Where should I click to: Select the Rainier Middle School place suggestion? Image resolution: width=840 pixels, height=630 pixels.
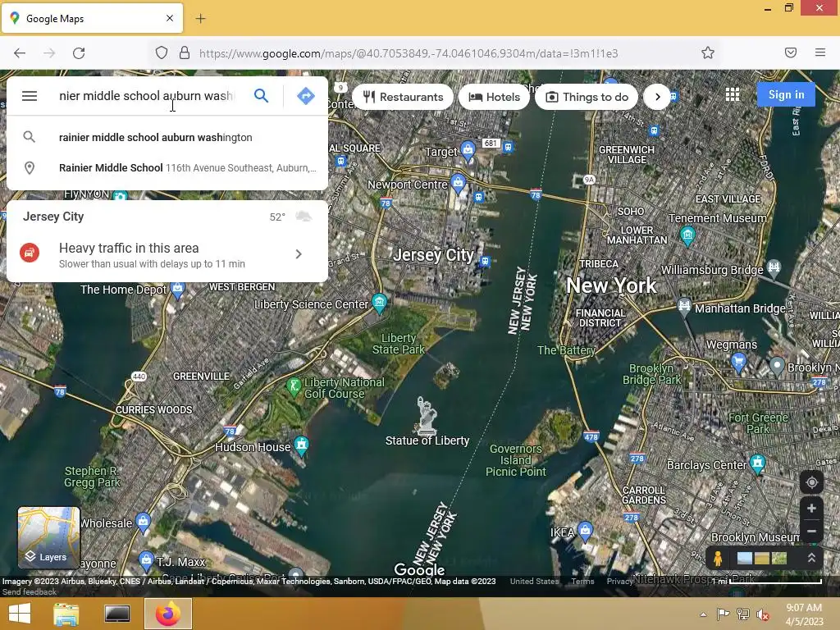click(167, 167)
